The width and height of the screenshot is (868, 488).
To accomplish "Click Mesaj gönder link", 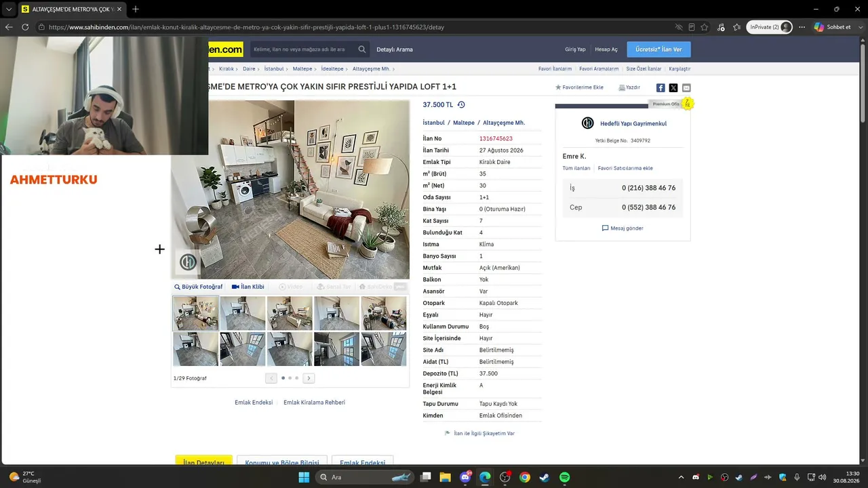I will pos(623,228).
